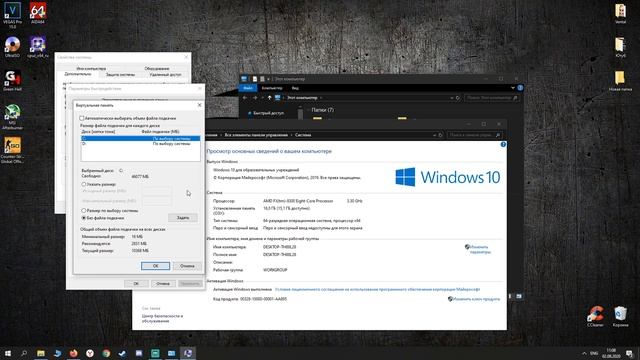The width and height of the screenshot is (640, 360).
Task: Switch to 'Оборудование' tab
Action: [157, 69]
